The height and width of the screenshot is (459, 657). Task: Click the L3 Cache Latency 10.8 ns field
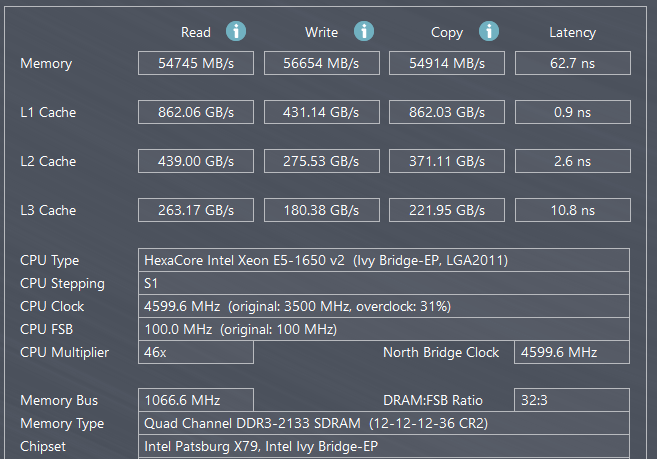(x=572, y=210)
